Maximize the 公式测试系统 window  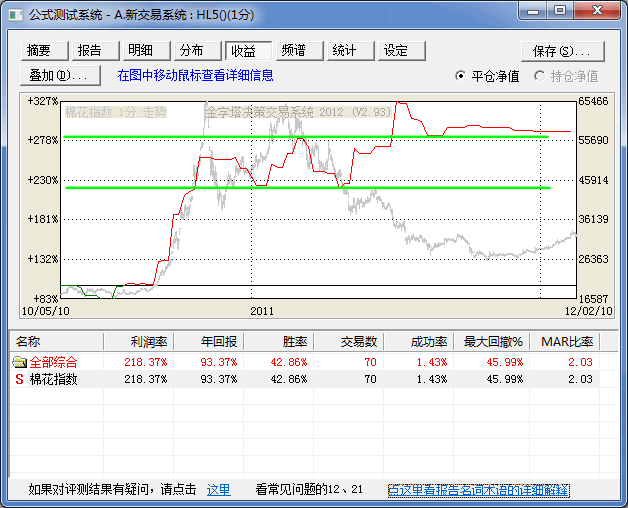pyautogui.click(x=560, y=11)
